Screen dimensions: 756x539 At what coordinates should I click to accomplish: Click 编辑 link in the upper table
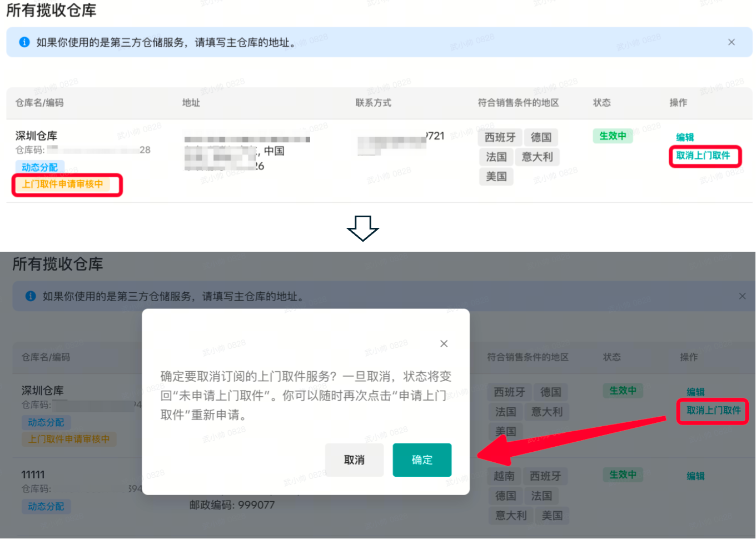tap(685, 137)
